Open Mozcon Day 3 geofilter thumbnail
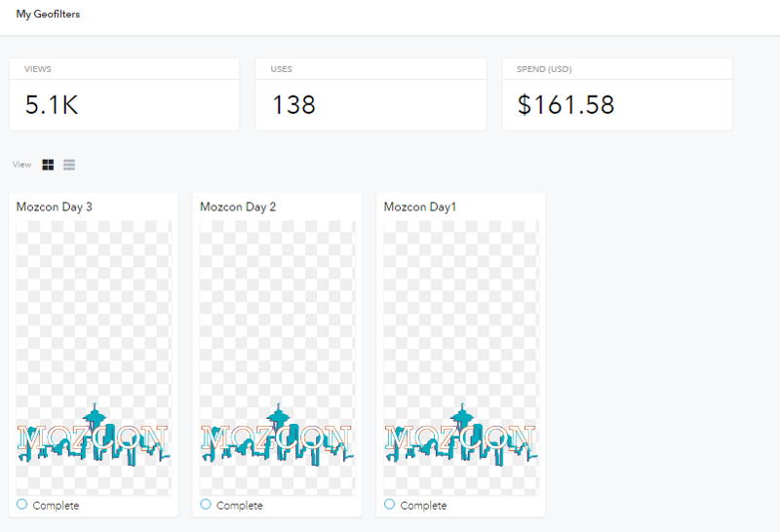The image size is (780, 532). pos(94,358)
